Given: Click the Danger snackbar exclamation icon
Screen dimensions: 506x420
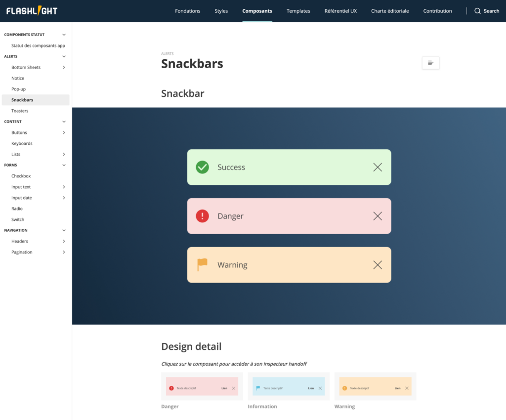Looking at the screenshot, I should tap(202, 216).
